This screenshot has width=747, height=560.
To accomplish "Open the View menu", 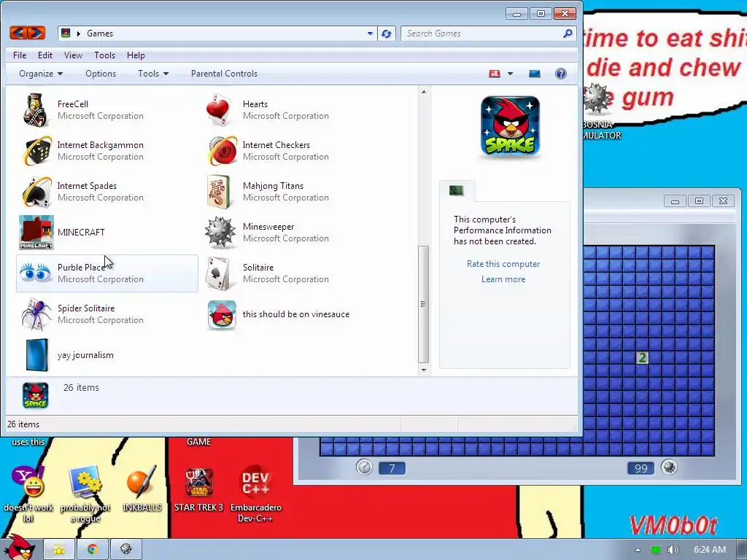I will pos(73,55).
